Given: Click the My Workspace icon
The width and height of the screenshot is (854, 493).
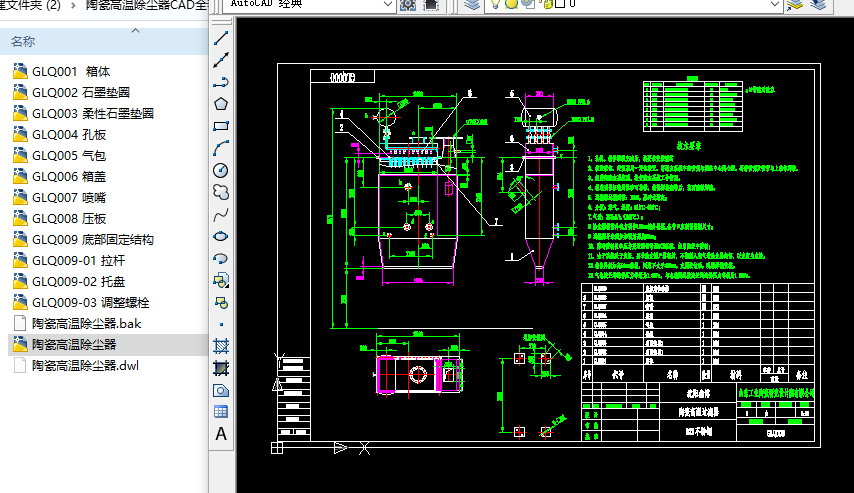Looking at the screenshot, I should 431,5.
